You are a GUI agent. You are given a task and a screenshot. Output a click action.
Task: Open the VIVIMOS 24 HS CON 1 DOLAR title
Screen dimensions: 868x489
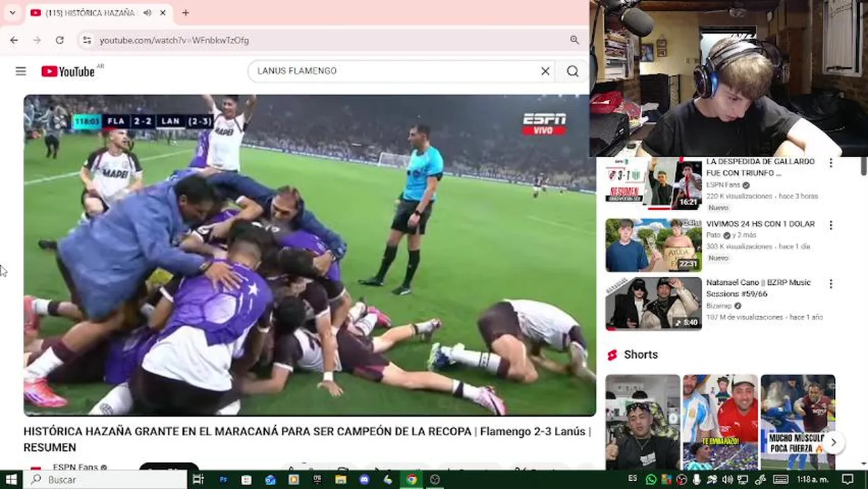point(760,224)
